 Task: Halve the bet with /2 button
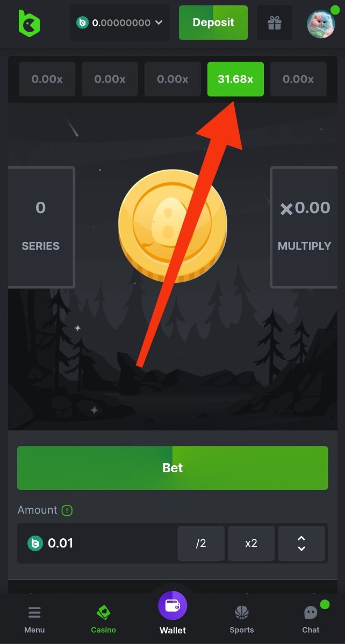pos(201,544)
